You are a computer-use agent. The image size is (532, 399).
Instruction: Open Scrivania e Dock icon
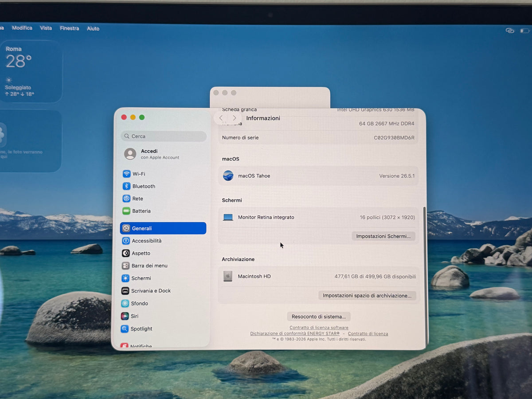125,291
